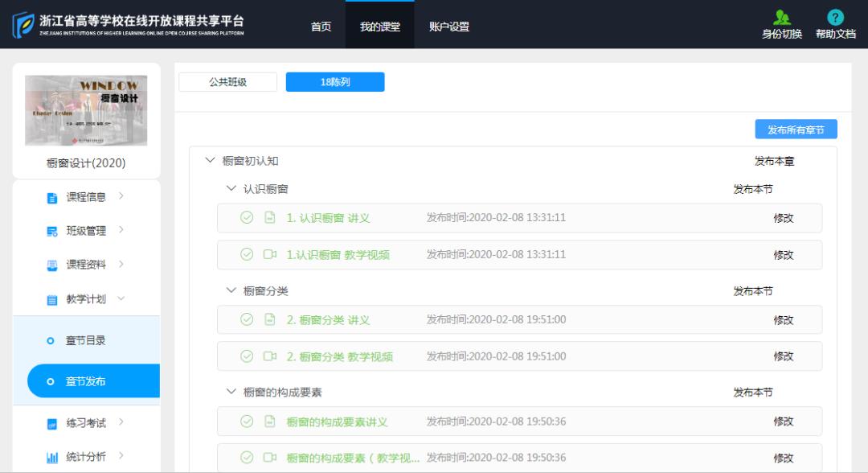This screenshot has height=473, width=868.
Task: Click the identity switch (身份切换) icon
Action: point(781,18)
